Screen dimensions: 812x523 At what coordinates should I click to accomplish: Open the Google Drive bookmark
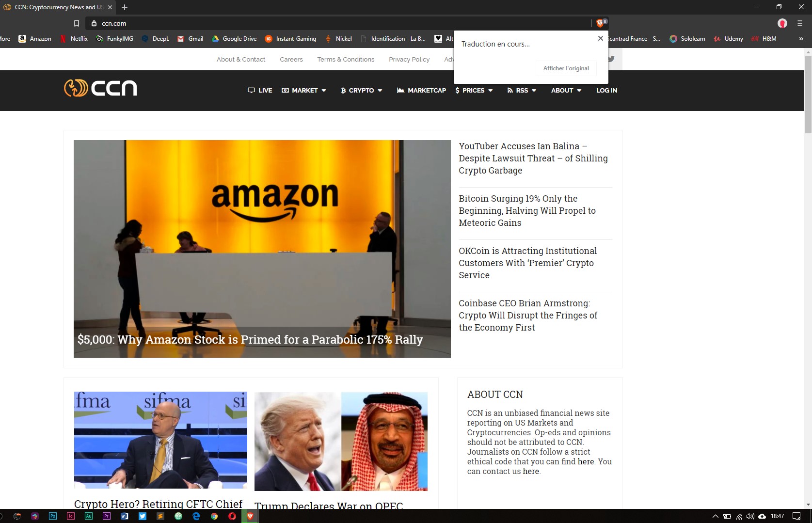[x=234, y=39]
